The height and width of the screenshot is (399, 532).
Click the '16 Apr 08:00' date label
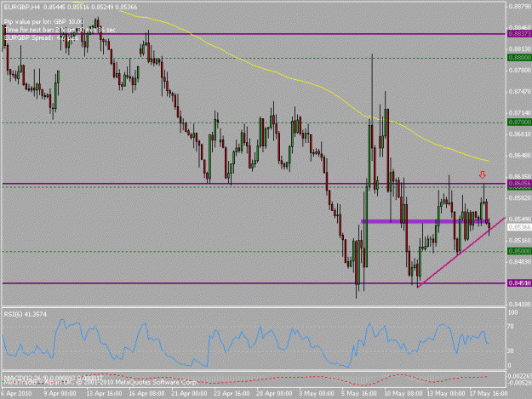coord(146,394)
